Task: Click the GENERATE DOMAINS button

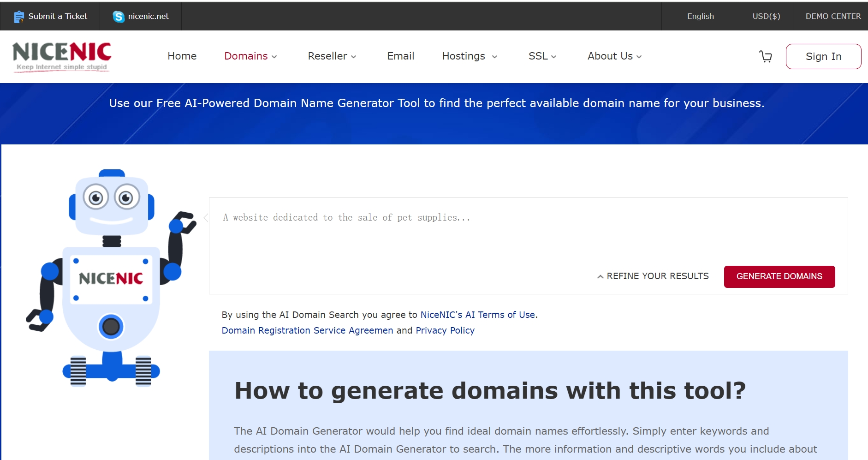Action: (x=779, y=276)
